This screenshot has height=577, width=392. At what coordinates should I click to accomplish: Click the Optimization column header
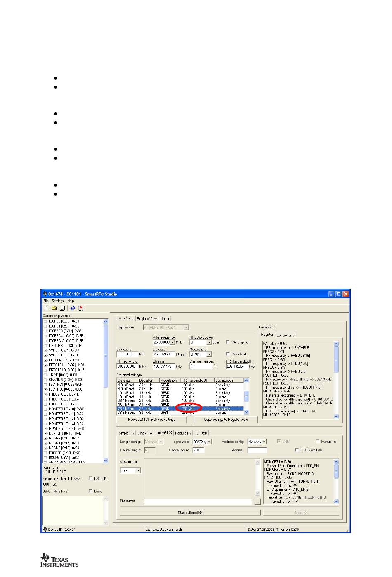(x=229, y=380)
